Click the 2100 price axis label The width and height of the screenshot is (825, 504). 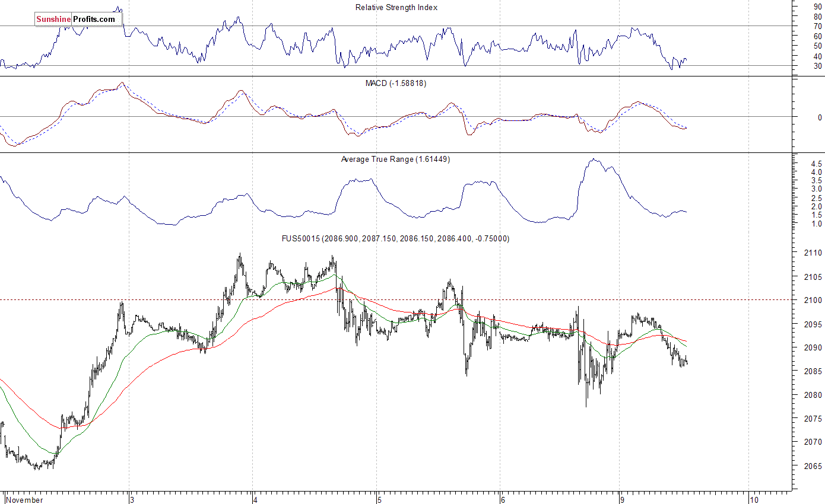813,301
